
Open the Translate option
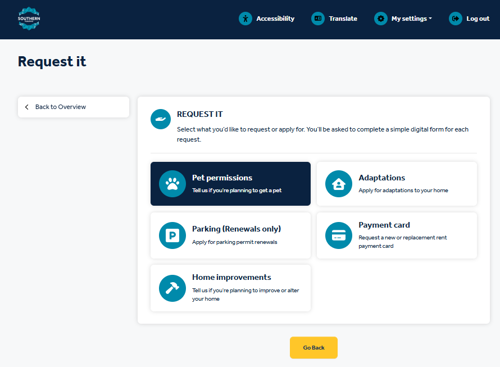(343, 19)
